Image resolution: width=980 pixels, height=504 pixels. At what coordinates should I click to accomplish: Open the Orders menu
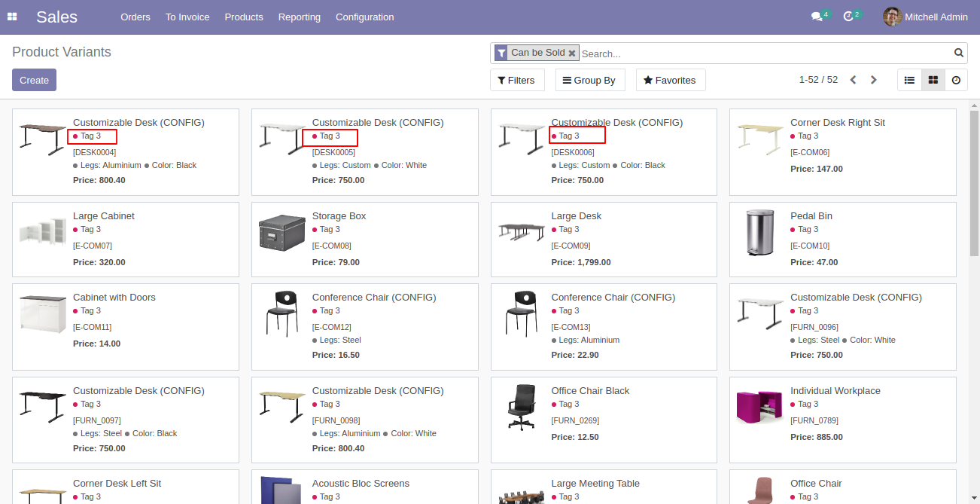pyautogui.click(x=135, y=17)
